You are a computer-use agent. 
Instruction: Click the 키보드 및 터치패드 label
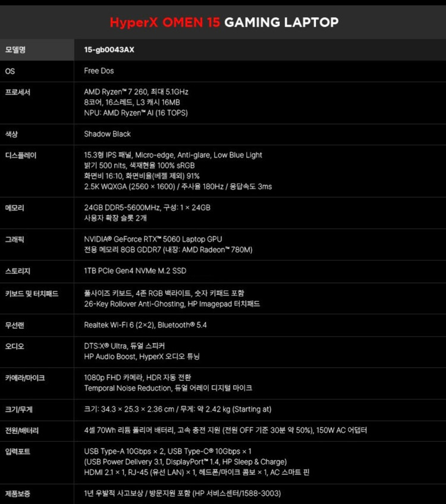[32, 294]
